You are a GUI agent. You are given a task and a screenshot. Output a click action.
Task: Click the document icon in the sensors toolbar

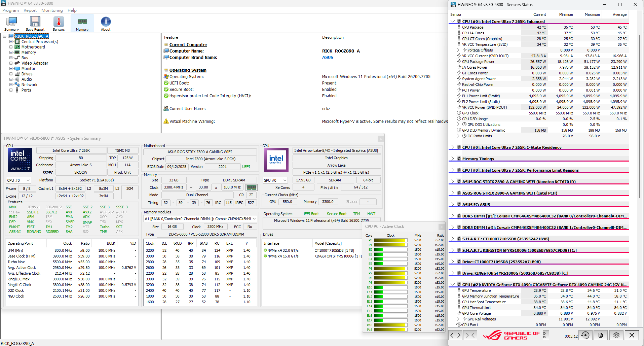click(x=601, y=335)
